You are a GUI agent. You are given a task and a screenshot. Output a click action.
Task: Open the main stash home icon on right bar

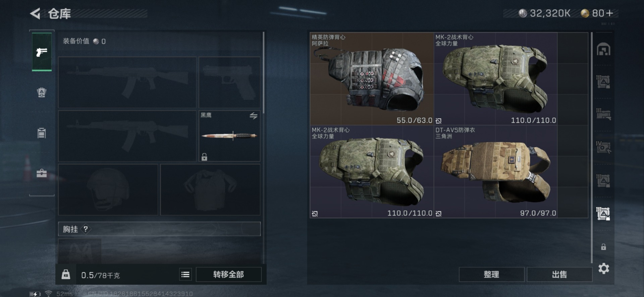(x=603, y=49)
